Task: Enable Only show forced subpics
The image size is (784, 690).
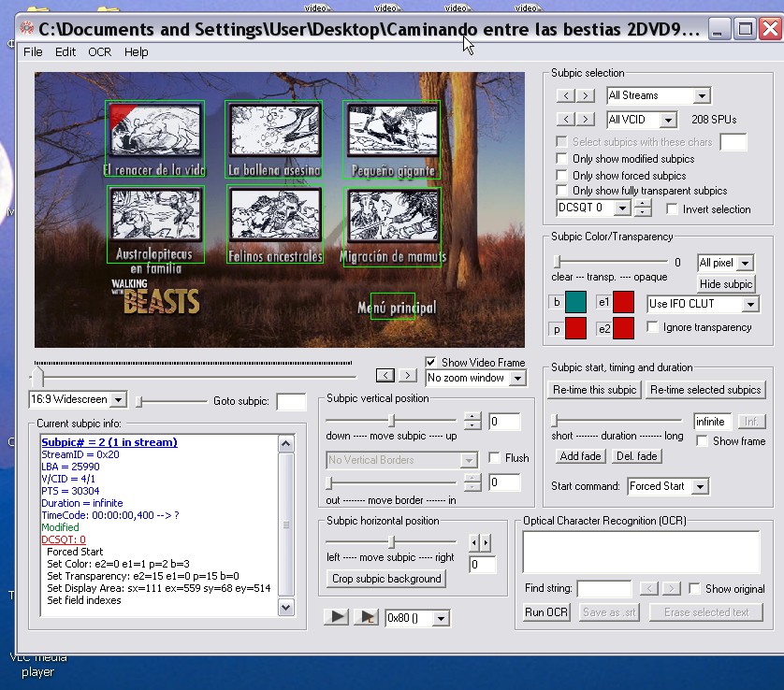Action: tap(562, 175)
